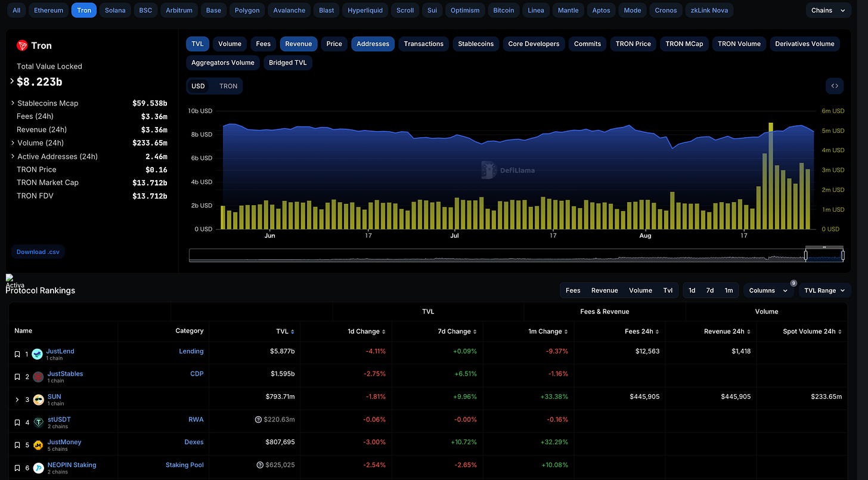868x480 pixels.
Task: Open the Lending category link
Action: (191, 351)
